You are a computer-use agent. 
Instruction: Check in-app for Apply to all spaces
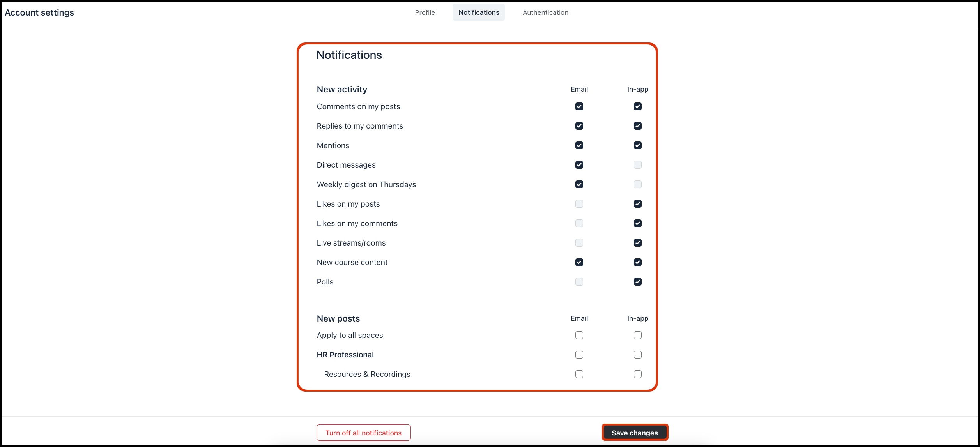[x=637, y=335]
